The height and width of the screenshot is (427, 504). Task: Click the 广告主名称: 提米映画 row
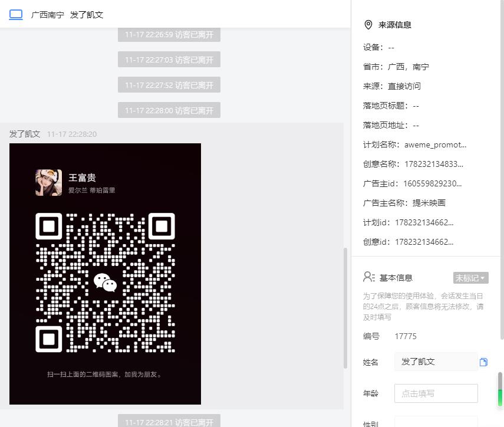(x=404, y=203)
